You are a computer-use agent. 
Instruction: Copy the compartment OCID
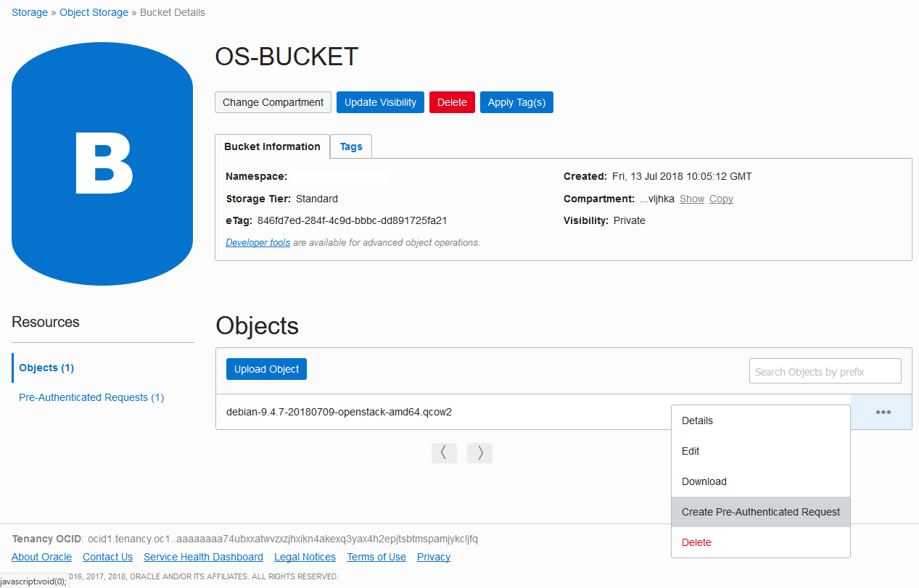(x=721, y=199)
